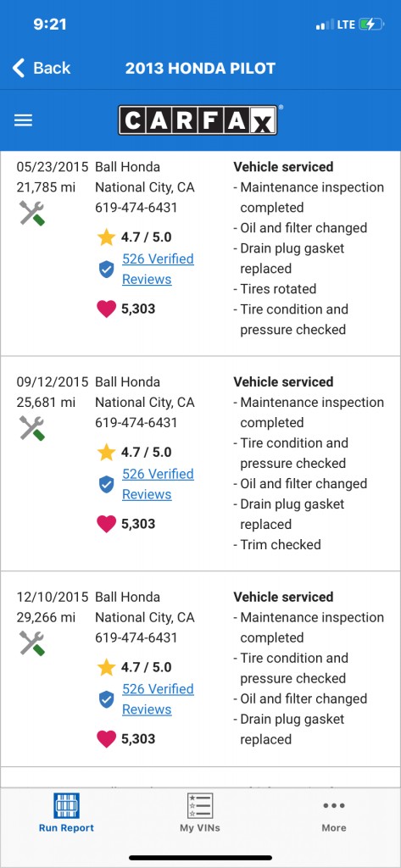Screen dimensions: 401x868
Task: Go Back from 2013 Honda Pilot
Action: (x=42, y=68)
